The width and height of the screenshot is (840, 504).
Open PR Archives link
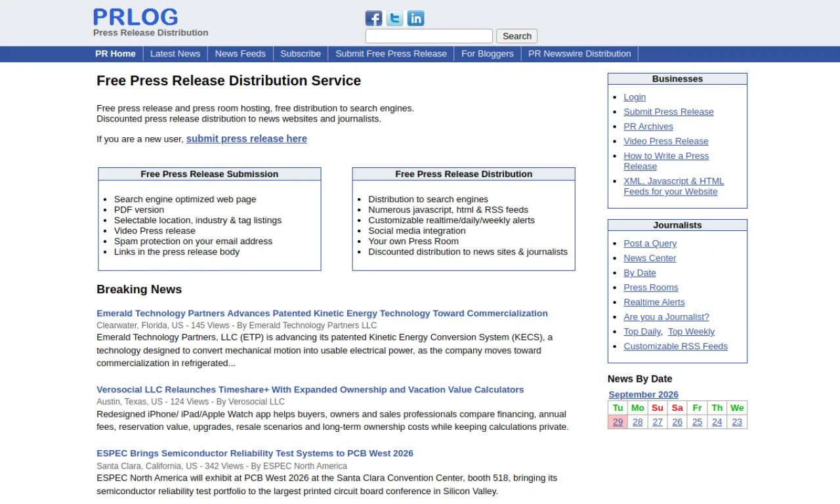(648, 127)
